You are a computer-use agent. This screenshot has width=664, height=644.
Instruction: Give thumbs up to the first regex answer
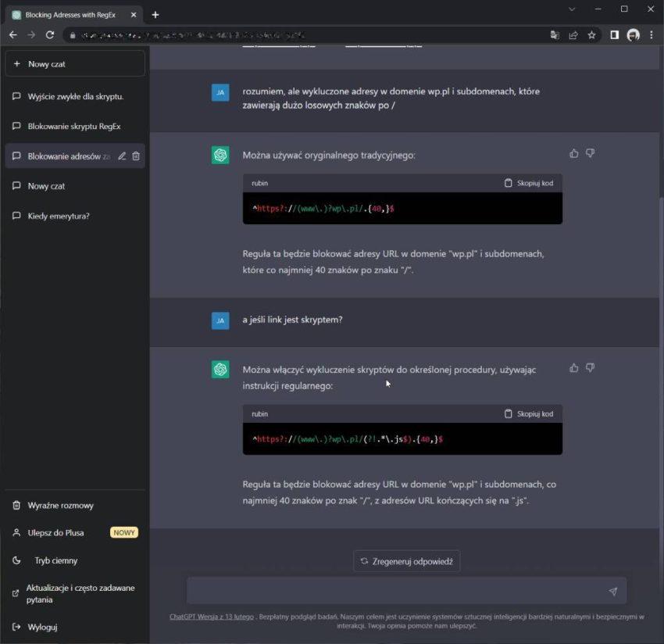tap(573, 152)
